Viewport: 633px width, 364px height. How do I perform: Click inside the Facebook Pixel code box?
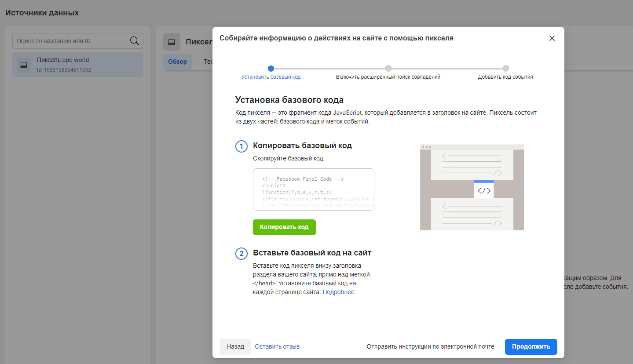[x=313, y=189]
